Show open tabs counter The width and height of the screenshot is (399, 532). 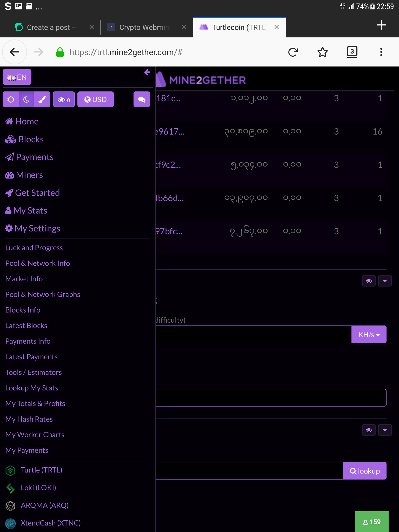coord(352,52)
